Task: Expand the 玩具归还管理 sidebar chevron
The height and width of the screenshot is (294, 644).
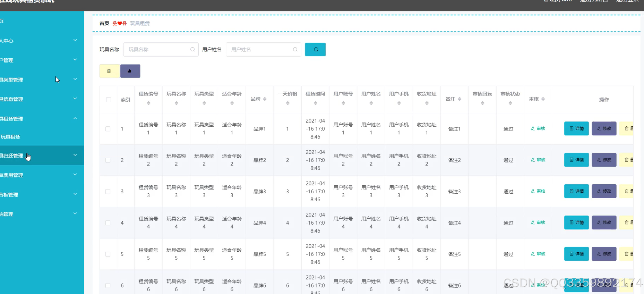Action: (75, 155)
